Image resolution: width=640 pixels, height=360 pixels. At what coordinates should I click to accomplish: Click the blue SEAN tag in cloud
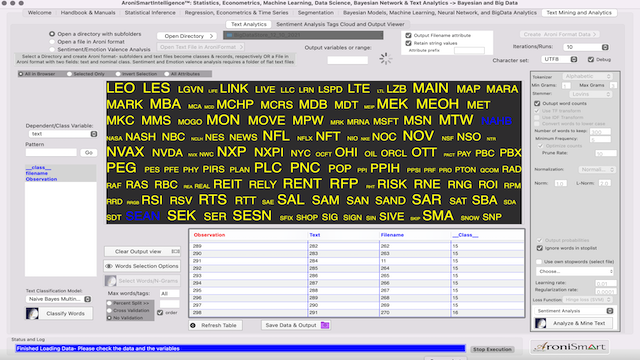coord(142,216)
